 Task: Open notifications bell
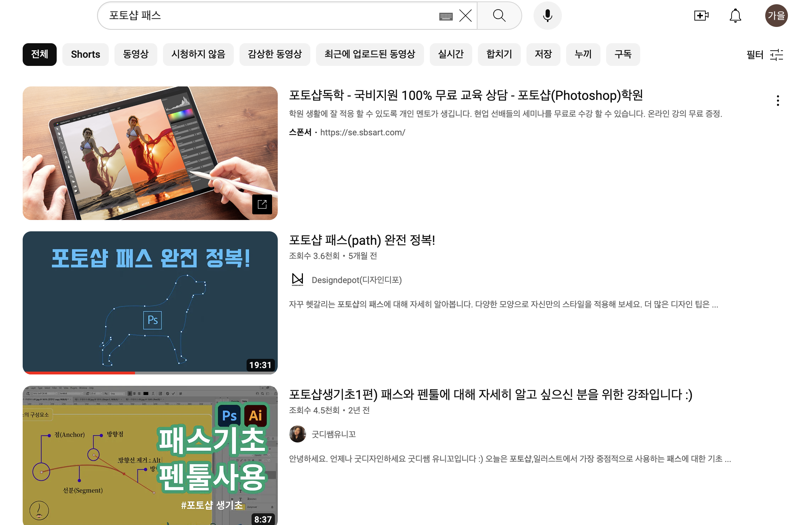tap(735, 16)
